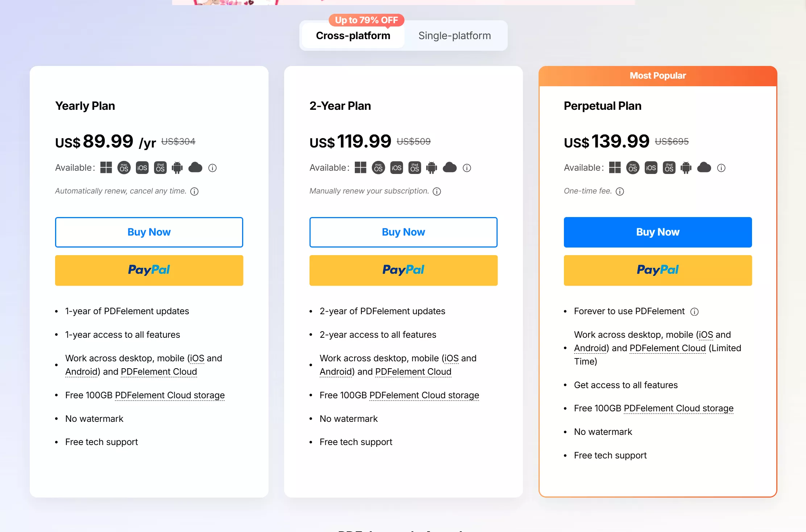Buy the Yearly Plan with Buy Now
Image resolution: width=806 pixels, height=532 pixels.
[149, 232]
